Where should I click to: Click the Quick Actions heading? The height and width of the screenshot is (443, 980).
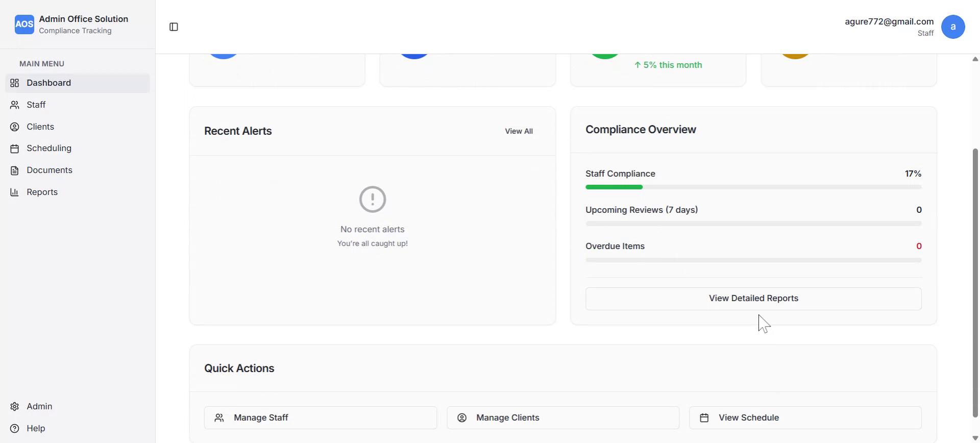[239, 368]
